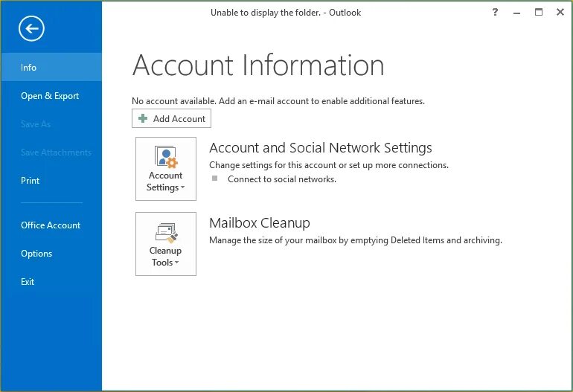Image resolution: width=573 pixels, height=392 pixels.
Task: Click the 'Mailbox Cleanup' heading
Action: pyautogui.click(x=260, y=223)
